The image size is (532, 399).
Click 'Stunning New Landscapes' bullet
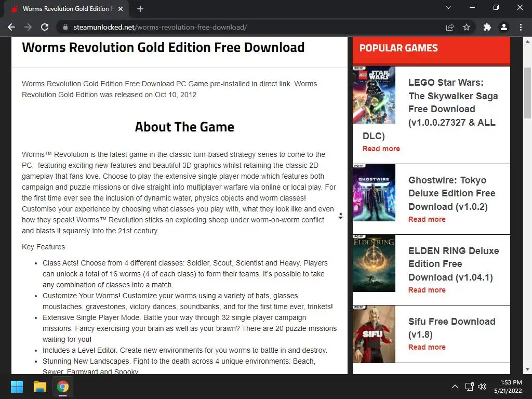click(x=179, y=366)
